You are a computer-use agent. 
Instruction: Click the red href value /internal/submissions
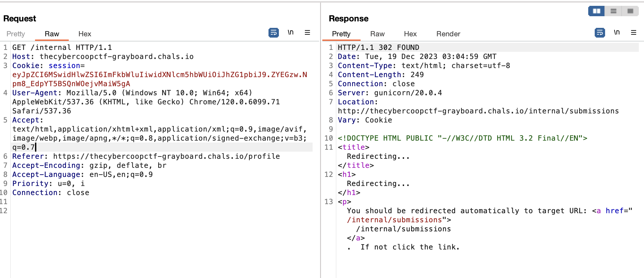[x=394, y=220]
